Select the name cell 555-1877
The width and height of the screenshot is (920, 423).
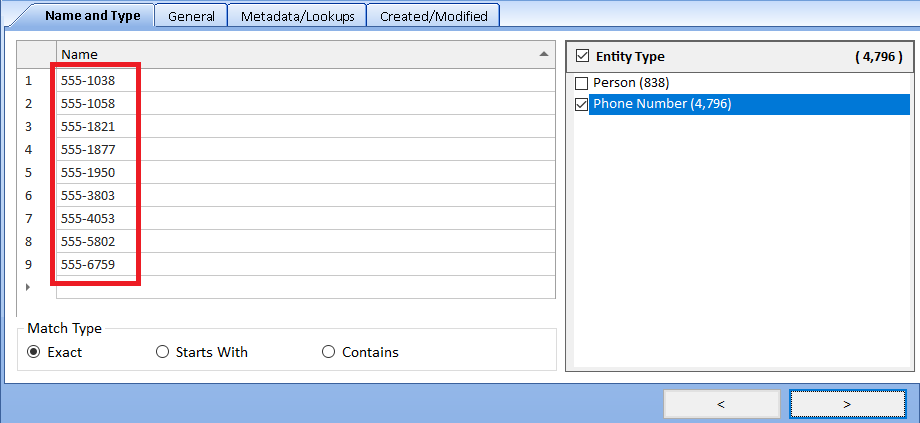click(x=306, y=150)
